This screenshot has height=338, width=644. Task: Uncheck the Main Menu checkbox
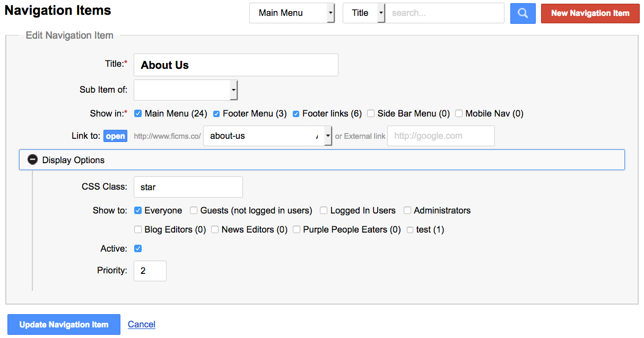(x=138, y=113)
